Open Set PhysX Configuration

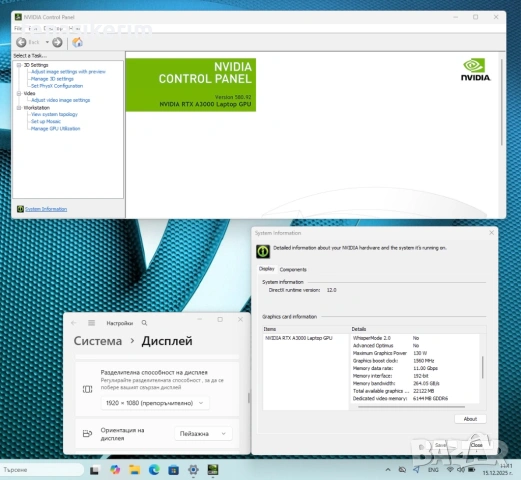(57, 86)
